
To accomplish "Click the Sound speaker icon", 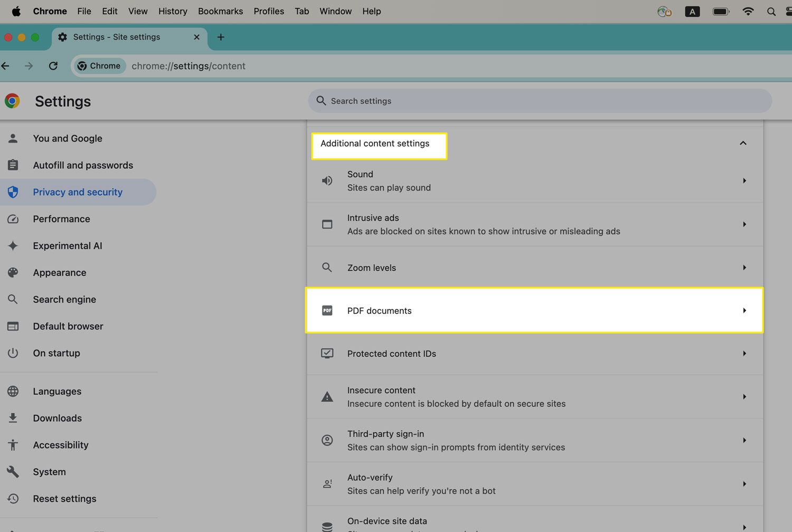I will pyautogui.click(x=327, y=180).
